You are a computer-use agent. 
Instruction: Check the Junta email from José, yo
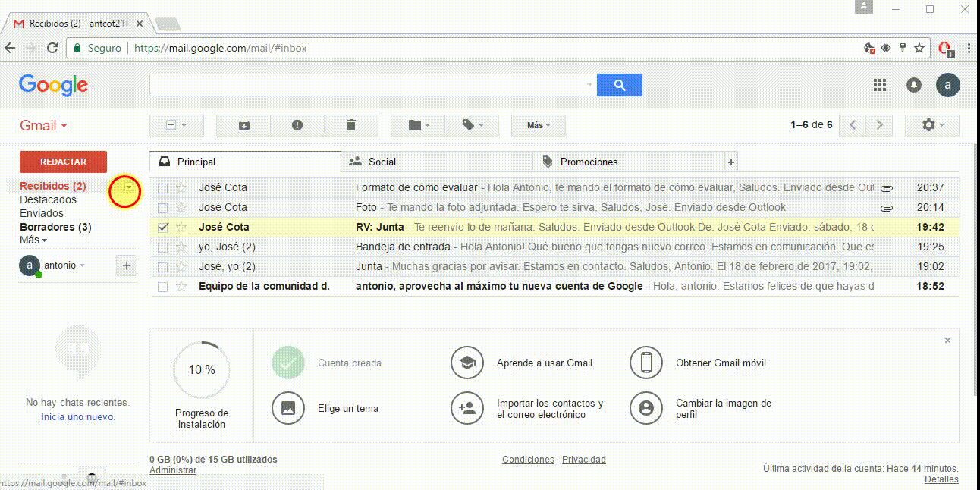tap(162, 266)
